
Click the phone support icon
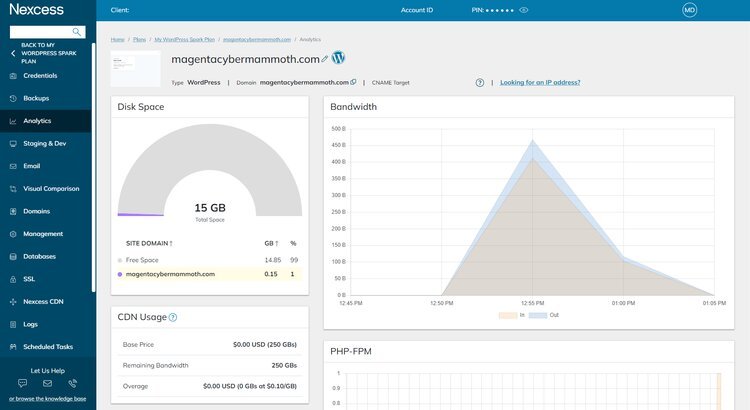[x=72, y=383]
